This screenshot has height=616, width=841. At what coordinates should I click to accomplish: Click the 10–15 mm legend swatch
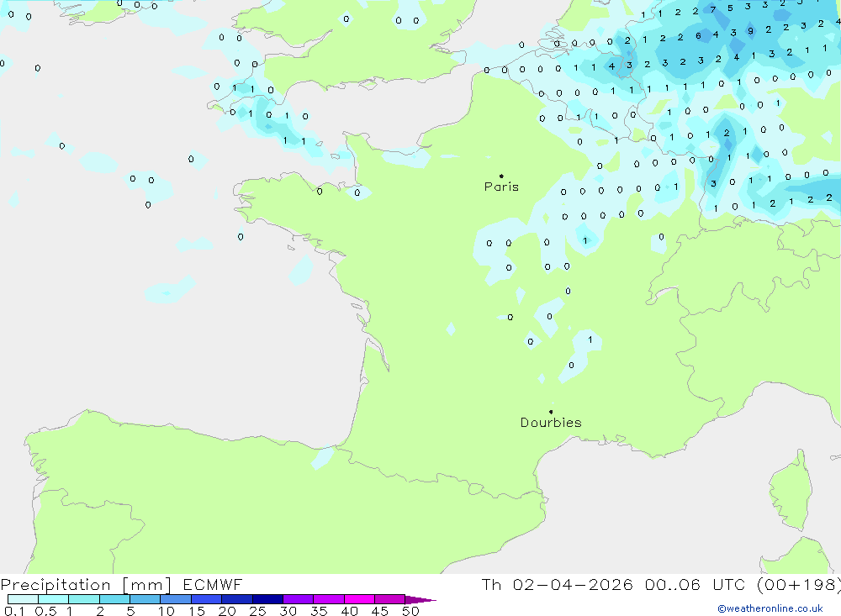point(176,599)
